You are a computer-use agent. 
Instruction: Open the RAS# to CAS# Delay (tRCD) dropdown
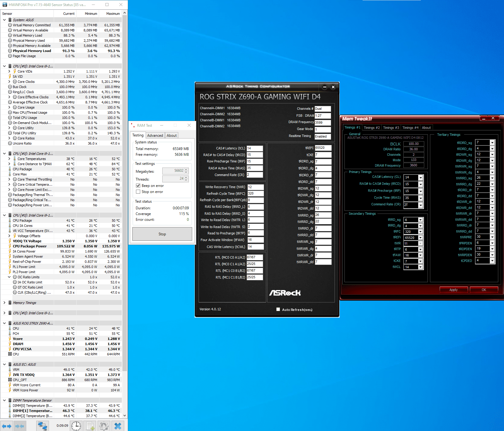click(421, 184)
